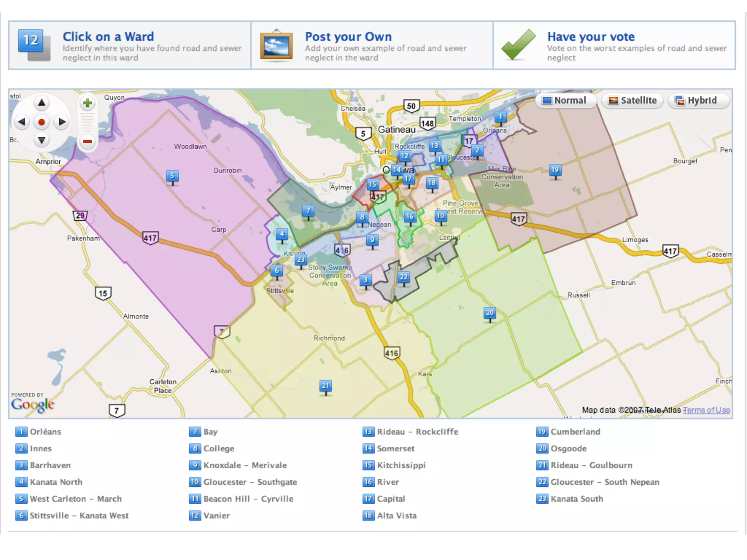
Task: Open Terms of Use link
Action: coord(706,410)
